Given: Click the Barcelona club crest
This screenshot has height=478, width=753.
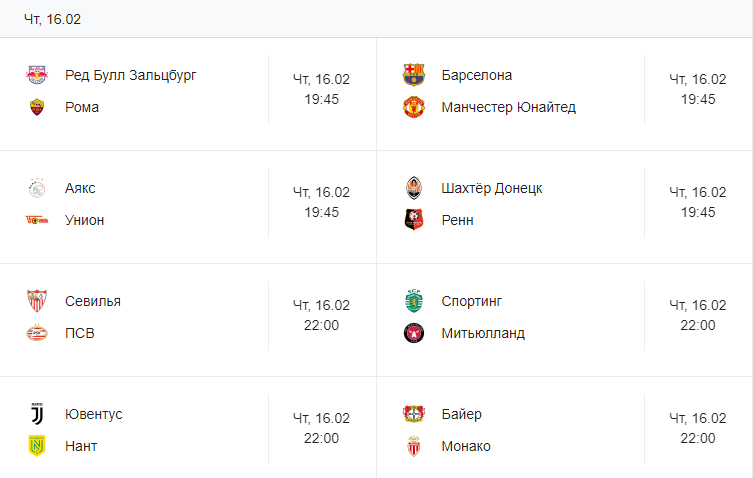Looking at the screenshot, I should pyautogui.click(x=413, y=75).
